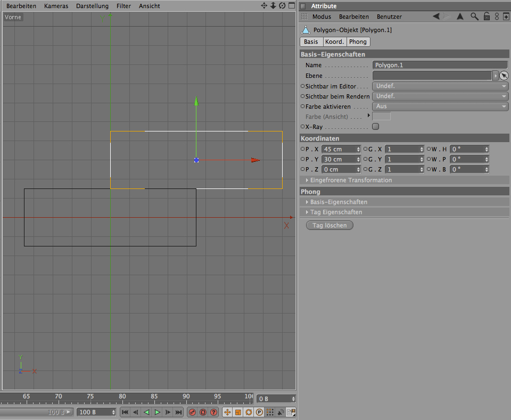Click the Farbe (Ansicht) color swatch
The image size is (511, 420).
pos(381,116)
